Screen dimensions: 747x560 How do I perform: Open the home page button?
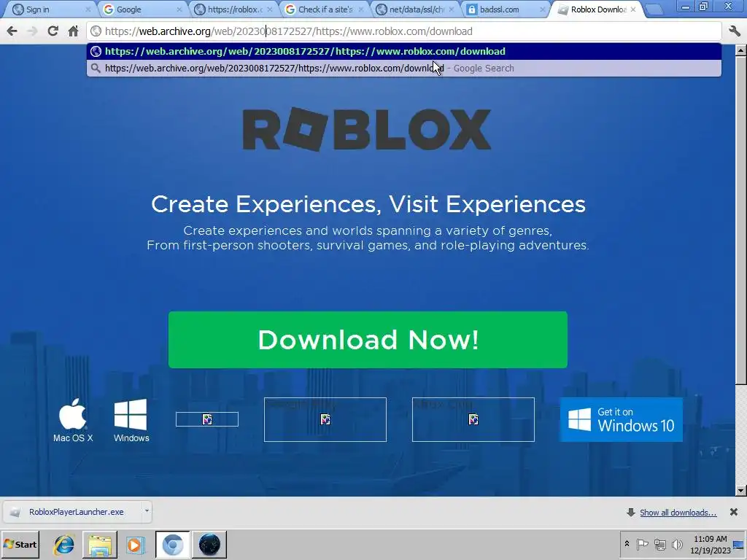pos(73,31)
